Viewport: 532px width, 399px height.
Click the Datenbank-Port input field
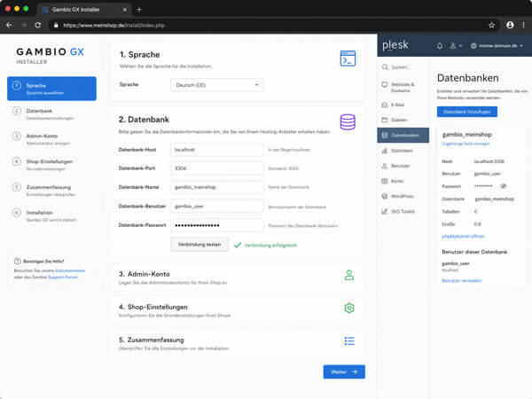pos(216,168)
